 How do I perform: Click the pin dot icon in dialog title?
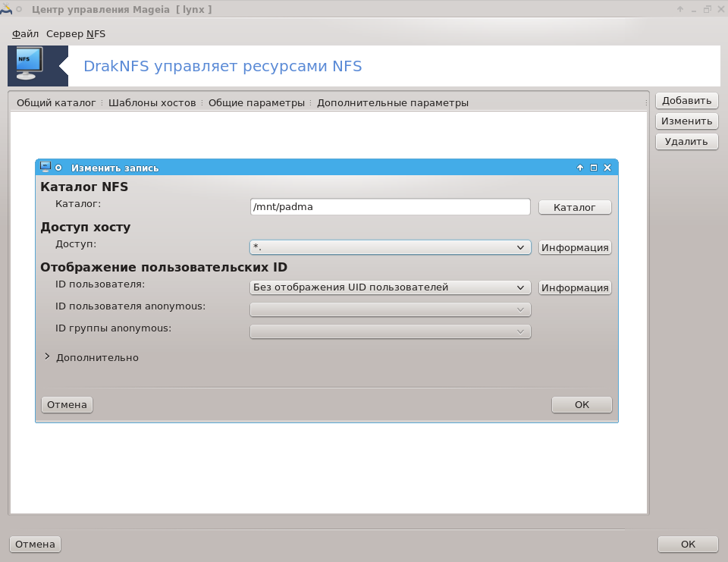[58, 168]
